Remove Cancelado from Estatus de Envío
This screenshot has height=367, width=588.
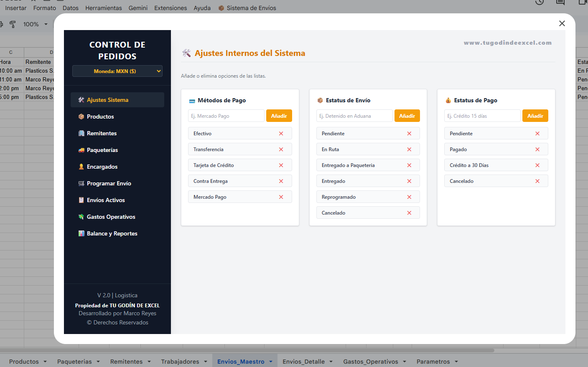click(409, 213)
